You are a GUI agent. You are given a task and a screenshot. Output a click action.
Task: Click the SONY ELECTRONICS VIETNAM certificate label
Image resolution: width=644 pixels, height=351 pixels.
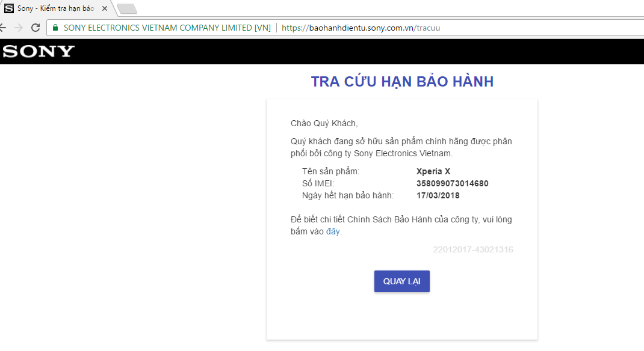(167, 28)
